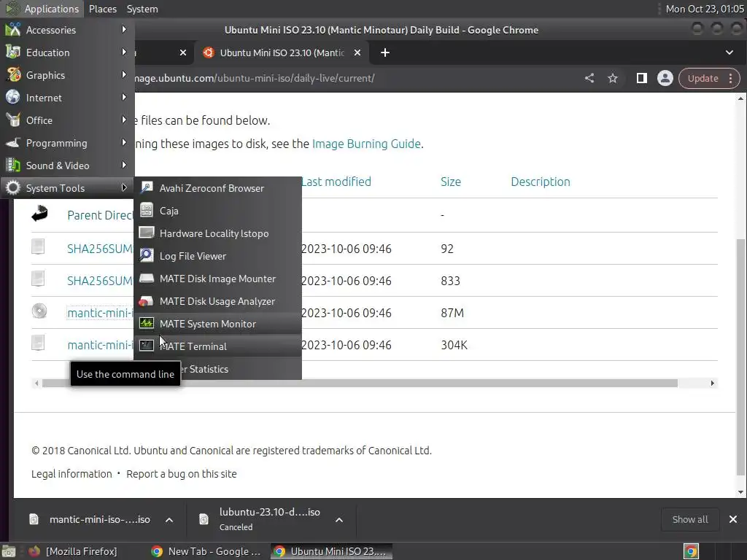
Task: Click the page horizontal scrollbar
Action: click(360, 384)
